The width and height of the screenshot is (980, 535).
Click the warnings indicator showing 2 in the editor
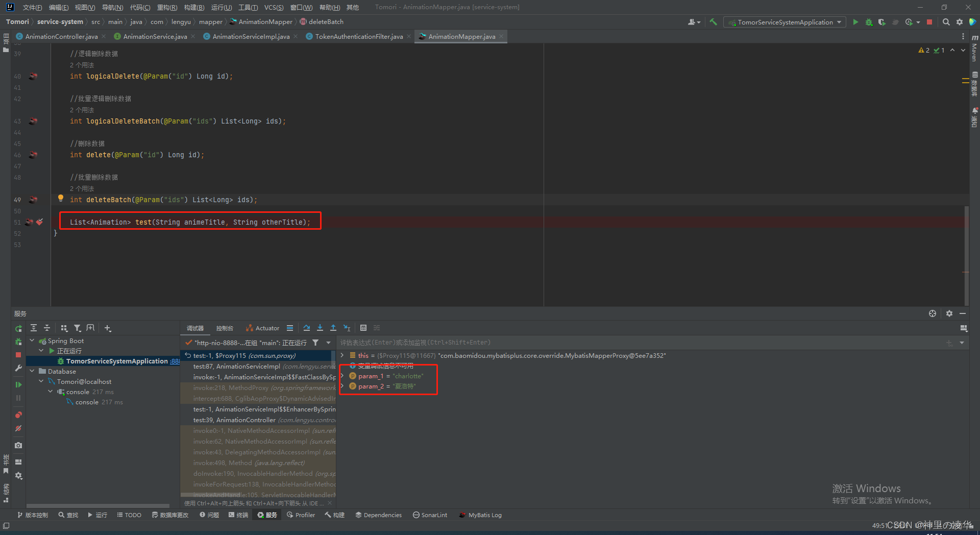(924, 50)
